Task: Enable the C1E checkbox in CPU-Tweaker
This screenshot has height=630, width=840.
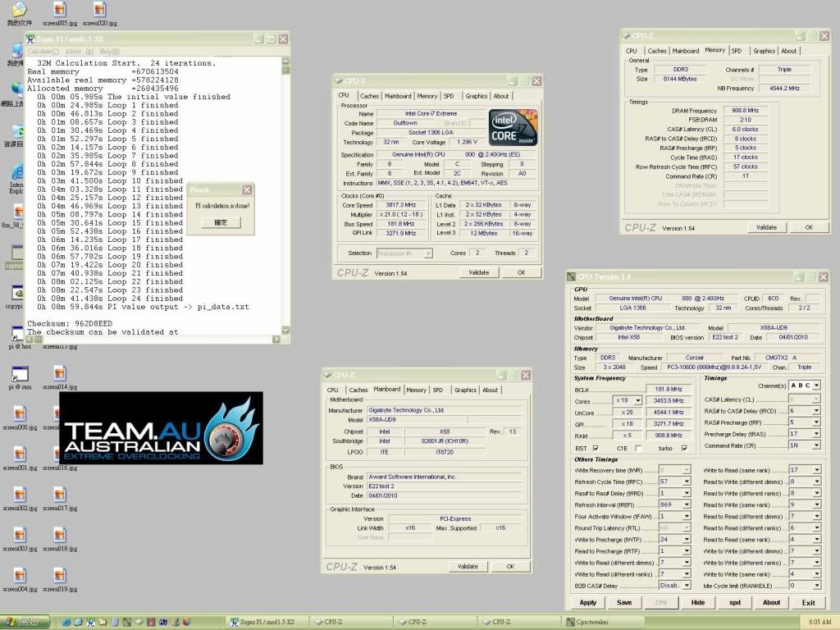Action: click(638, 449)
